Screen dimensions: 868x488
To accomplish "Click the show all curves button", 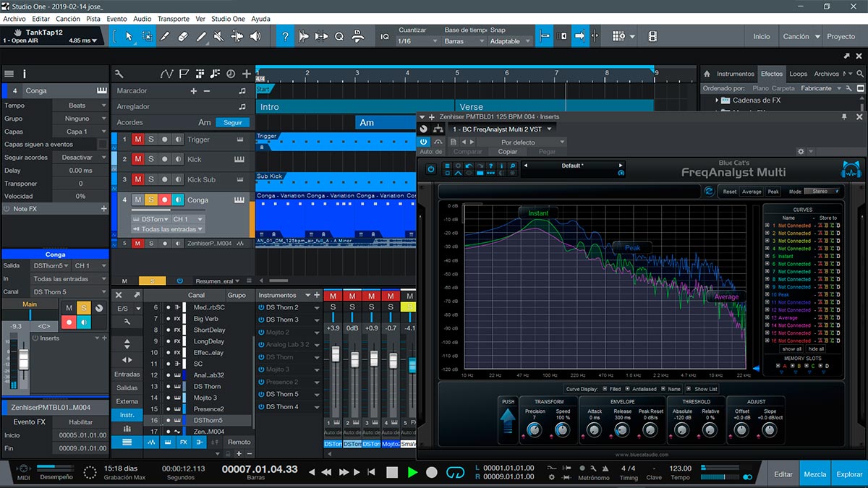I will pyautogui.click(x=792, y=348).
